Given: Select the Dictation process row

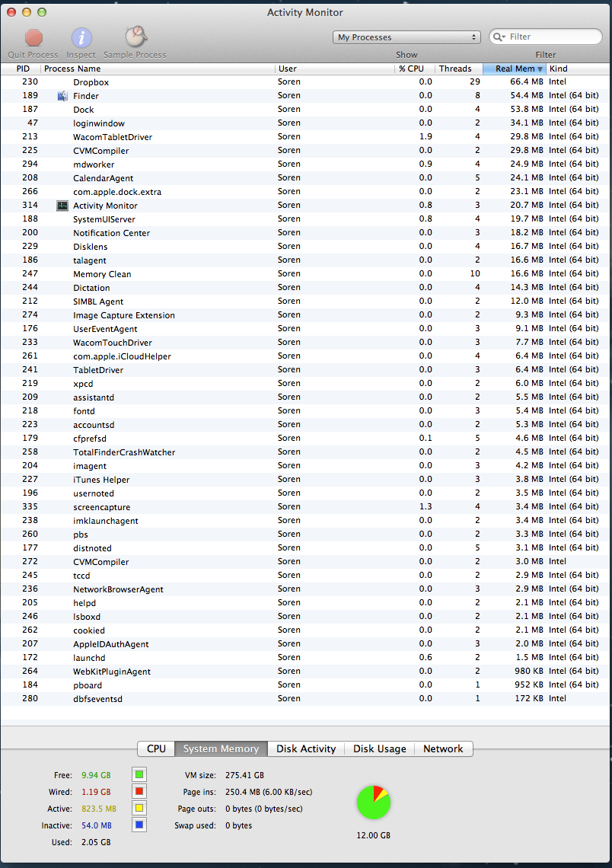Looking at the screenshot, I should (x=306, y=287).
